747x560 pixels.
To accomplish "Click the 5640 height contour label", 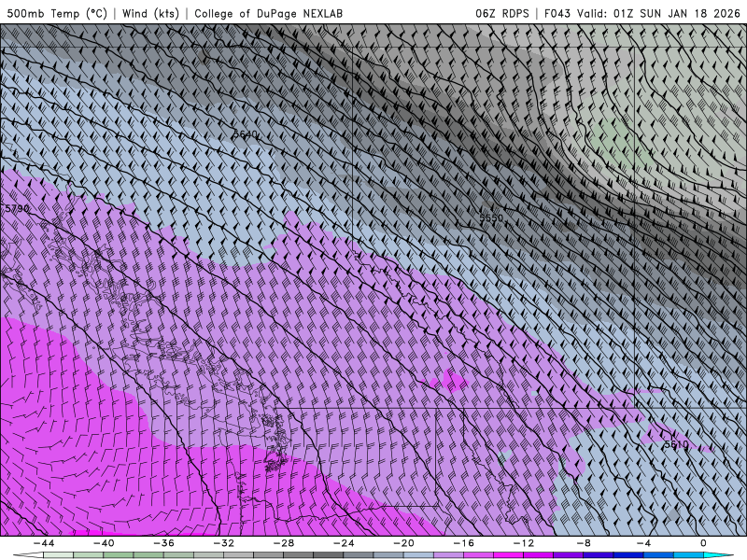I will [x=246, y=134].
